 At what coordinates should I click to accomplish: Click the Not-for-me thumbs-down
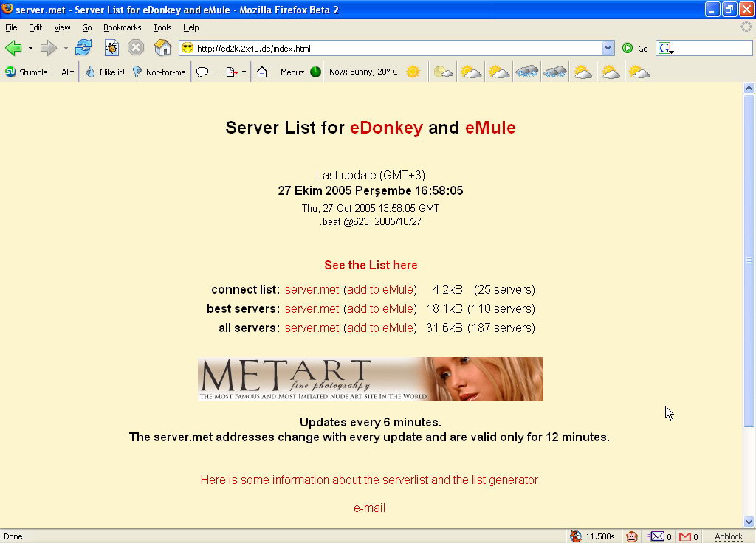click(159, 72)
